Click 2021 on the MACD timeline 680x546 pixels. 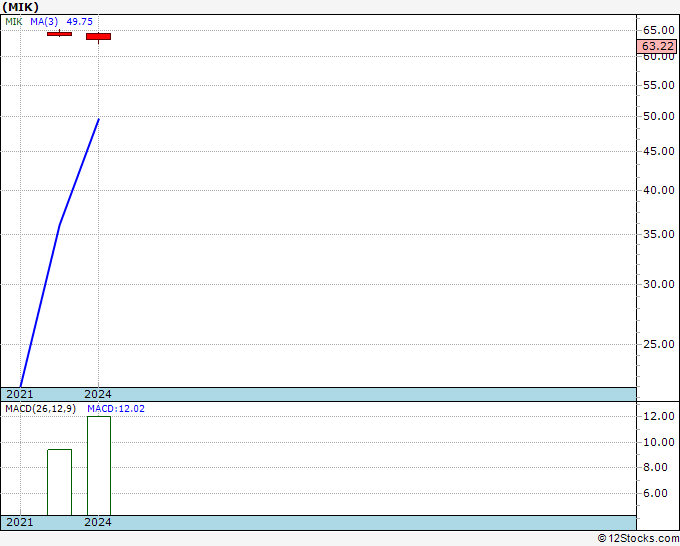[20, 523]
